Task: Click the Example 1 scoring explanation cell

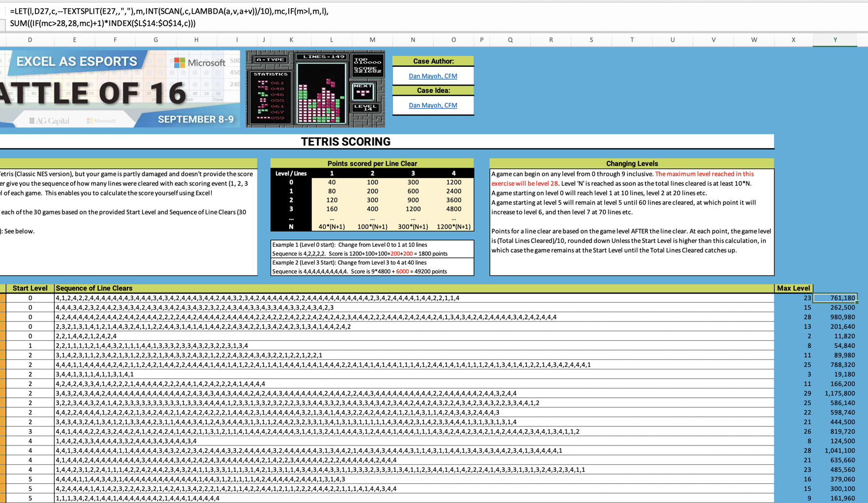Action: 372,249
